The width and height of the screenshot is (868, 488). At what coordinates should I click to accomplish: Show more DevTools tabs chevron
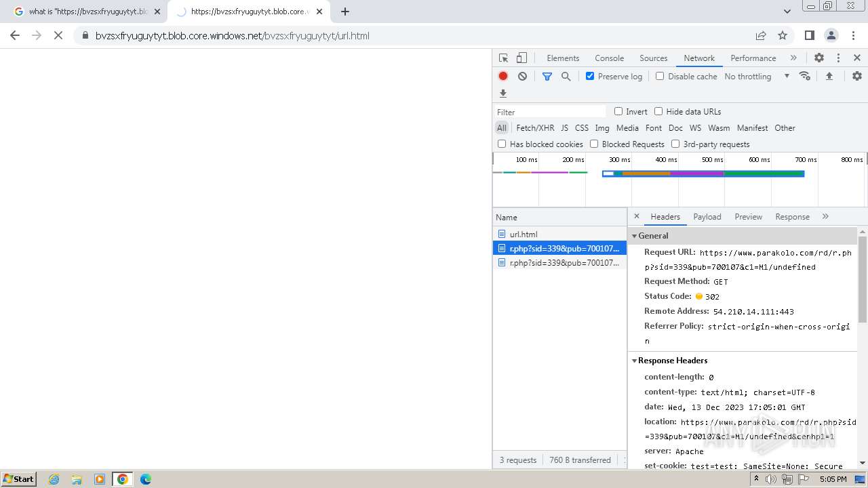(793, 58)
